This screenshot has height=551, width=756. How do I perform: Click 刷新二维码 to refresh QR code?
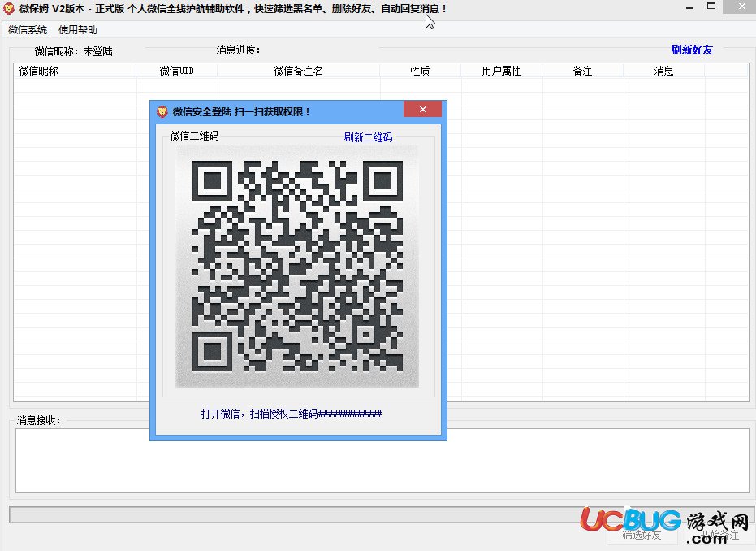tap(368, 137)
